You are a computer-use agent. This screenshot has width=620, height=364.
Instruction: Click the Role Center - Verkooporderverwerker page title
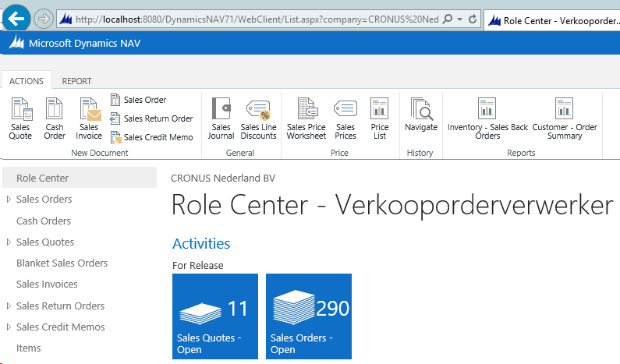click(392, 205)
